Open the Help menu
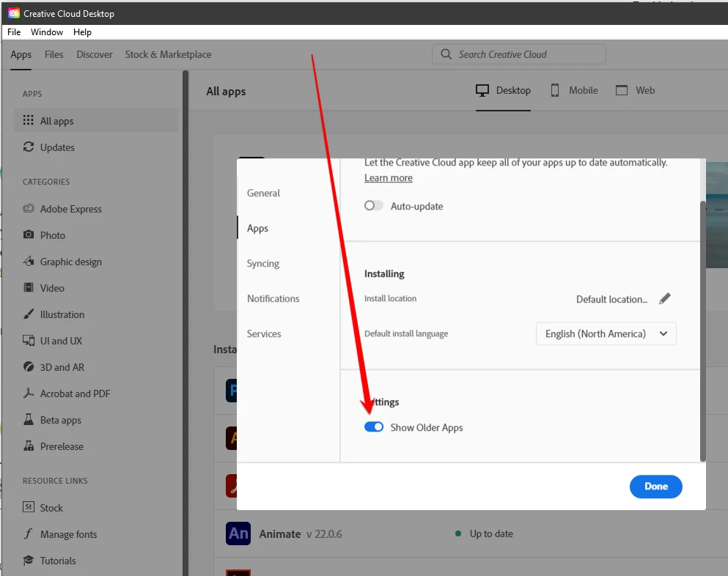This screenshot has width=728, height=576. pos(82,32)
